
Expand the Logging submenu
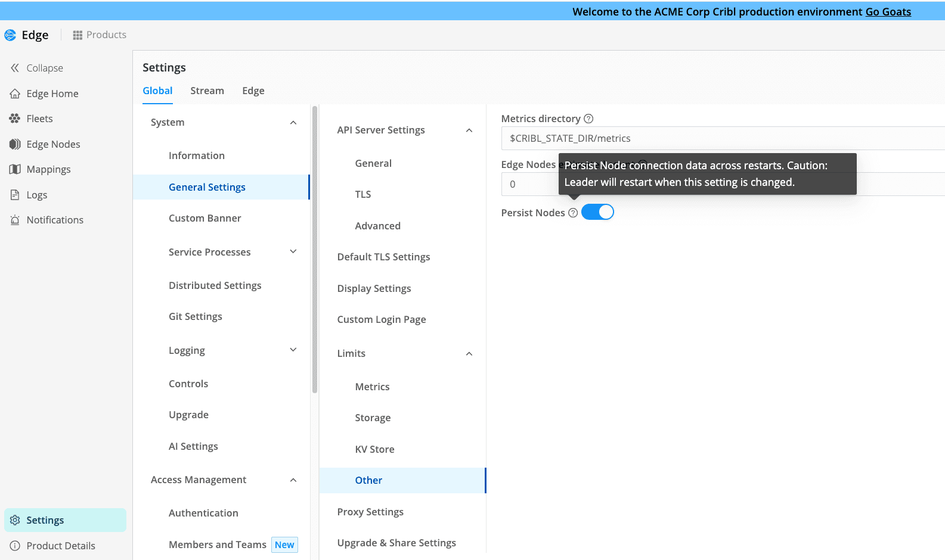[293, 350]
